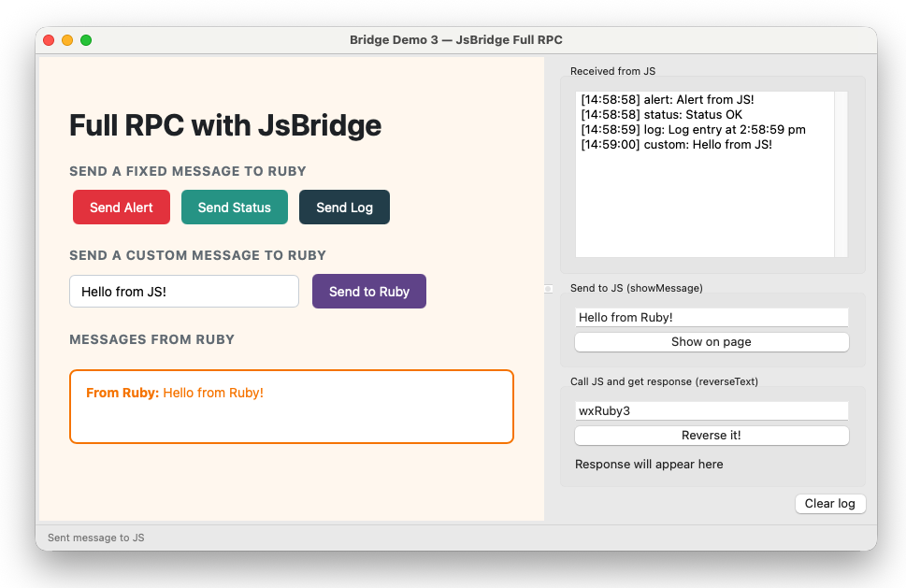Click the 'Sent message to JS' status bar
This screenshot has width=906, height=588.
coord(96,538)
